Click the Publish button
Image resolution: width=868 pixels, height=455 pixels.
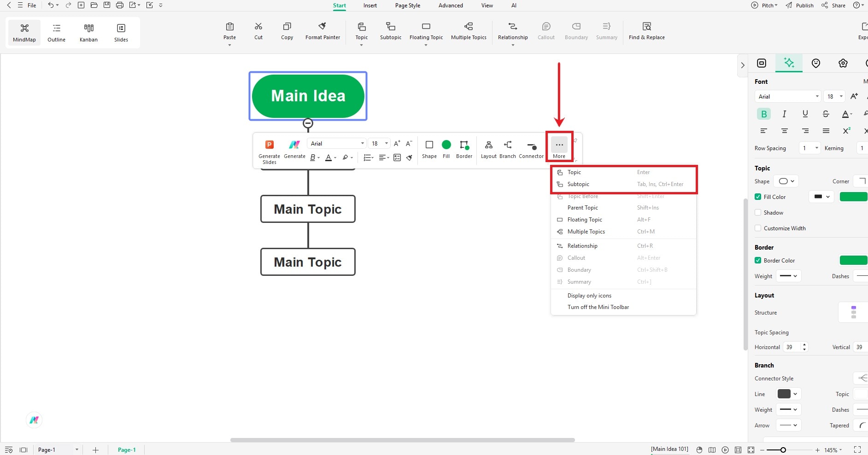(x=800, y=6)
